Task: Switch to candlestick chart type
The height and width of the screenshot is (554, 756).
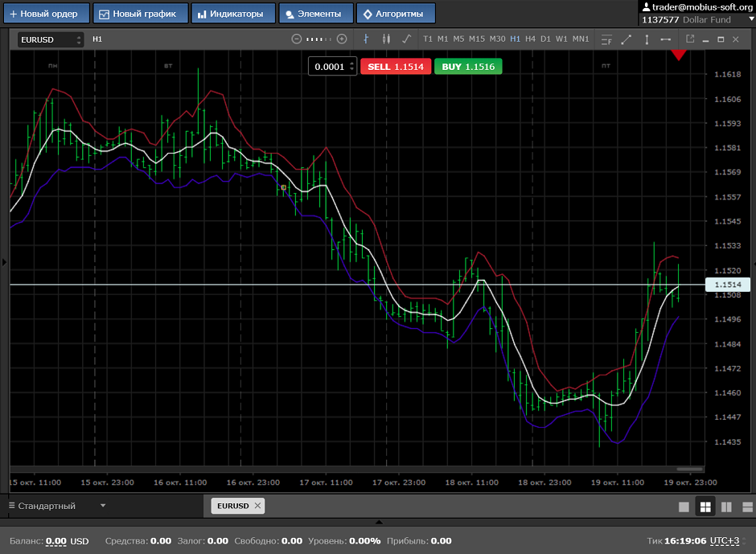Action: point(386,39)
